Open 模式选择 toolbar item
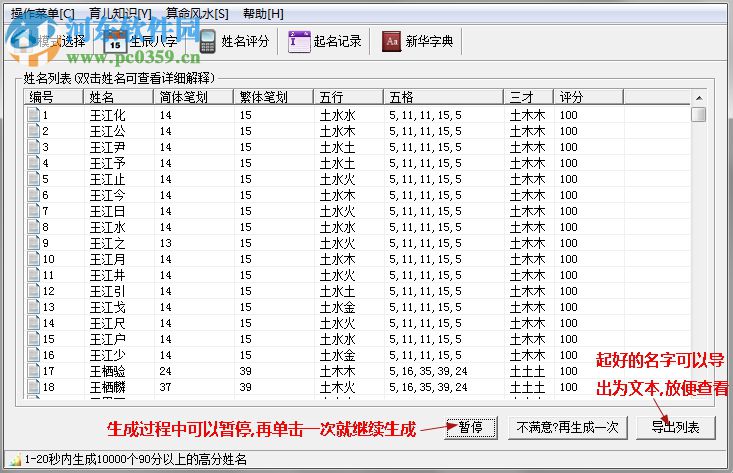This screenshot has width=733, height=473. click(x=49, y=42)
